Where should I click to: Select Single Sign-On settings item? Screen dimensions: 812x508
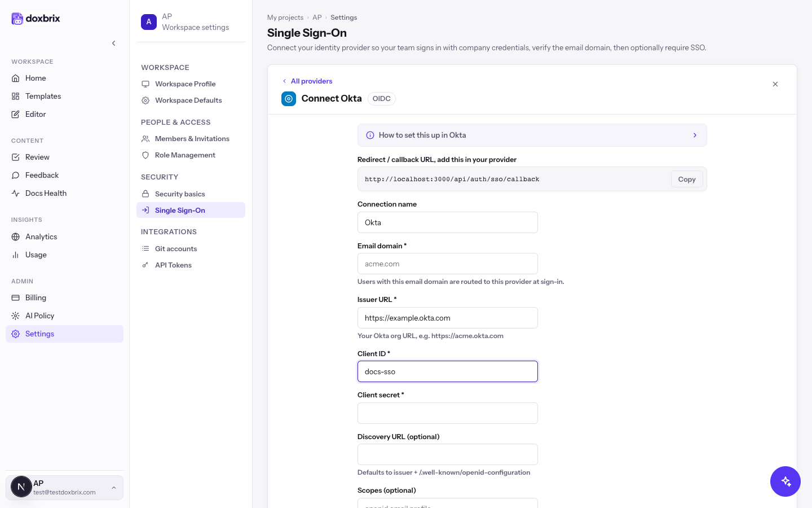191,210
